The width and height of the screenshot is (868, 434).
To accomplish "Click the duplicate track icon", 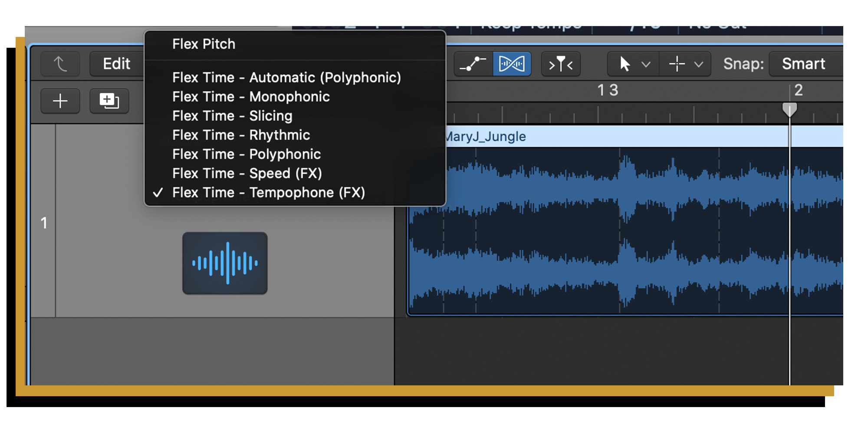I will pyautogui.click(x=109, y=101).
